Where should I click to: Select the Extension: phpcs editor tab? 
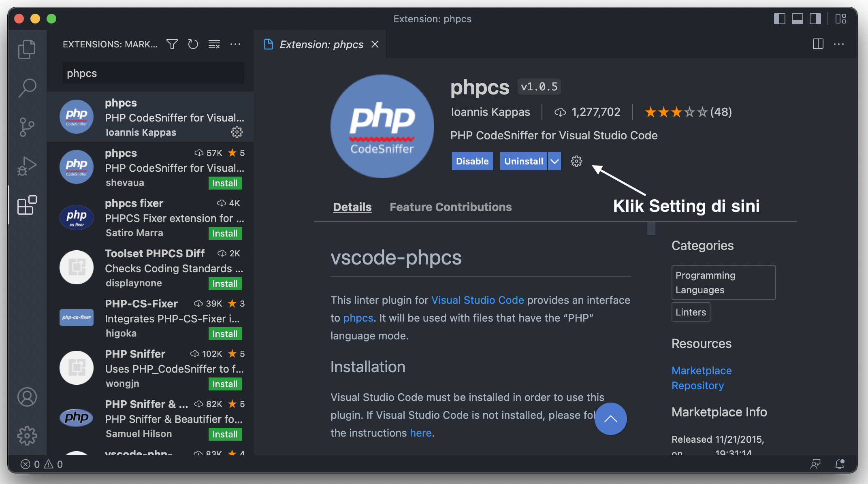pos(320,44)
